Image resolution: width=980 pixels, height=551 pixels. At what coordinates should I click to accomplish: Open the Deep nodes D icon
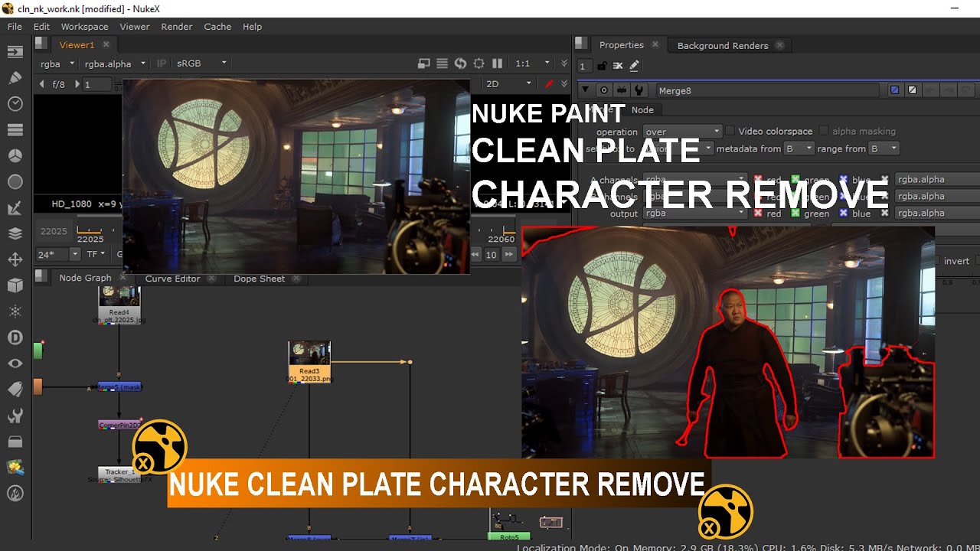pyautogui.click(x=15, y=337)
